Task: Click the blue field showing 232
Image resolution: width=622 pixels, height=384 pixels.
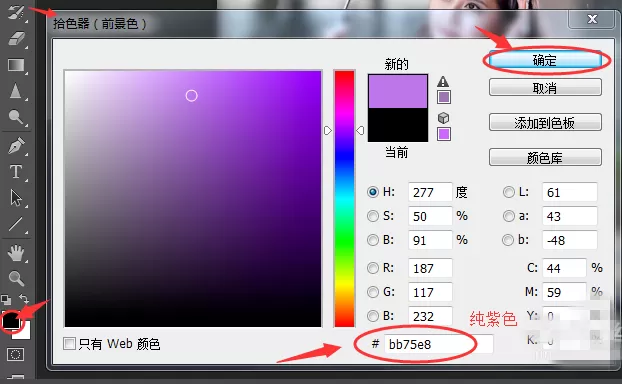Action: [430, 316]
